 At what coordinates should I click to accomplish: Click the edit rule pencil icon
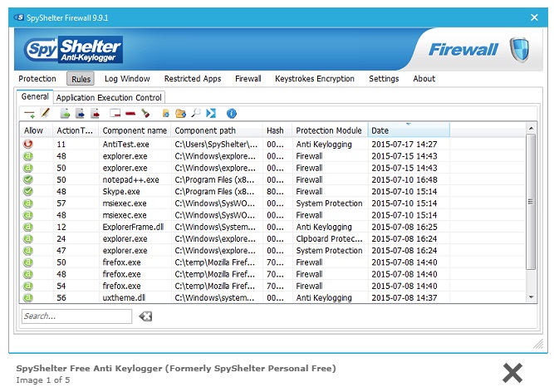point(45,113)
